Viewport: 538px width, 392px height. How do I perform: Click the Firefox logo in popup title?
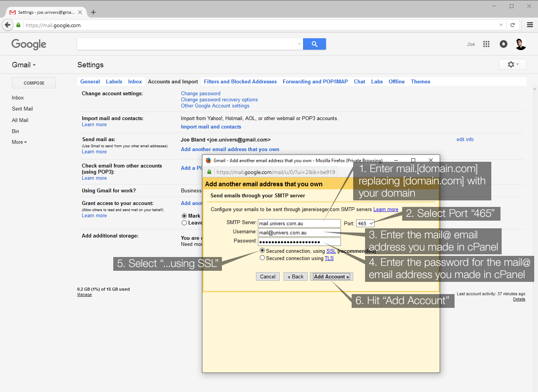209,160
